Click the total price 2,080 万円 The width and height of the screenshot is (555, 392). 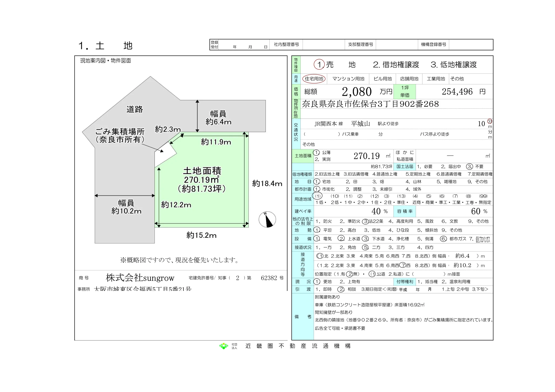(x=367, y=92)
